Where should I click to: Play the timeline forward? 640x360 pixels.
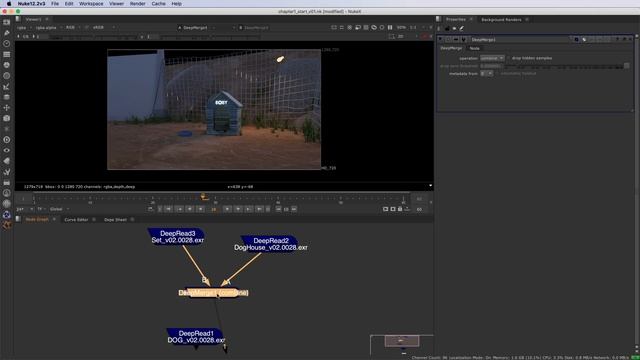[x=227, y=209]
